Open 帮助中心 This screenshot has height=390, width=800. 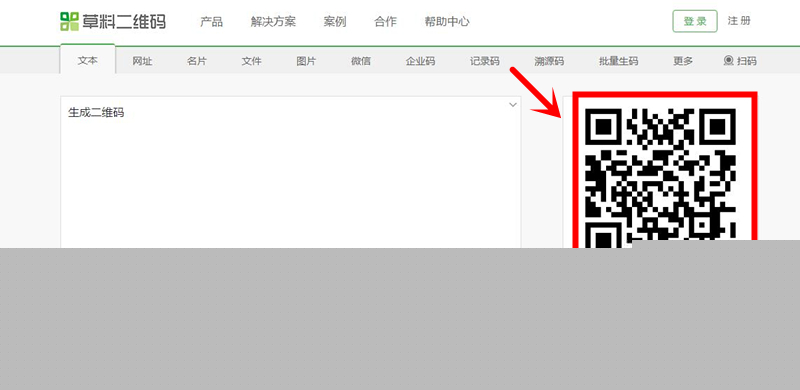(447, 21)
